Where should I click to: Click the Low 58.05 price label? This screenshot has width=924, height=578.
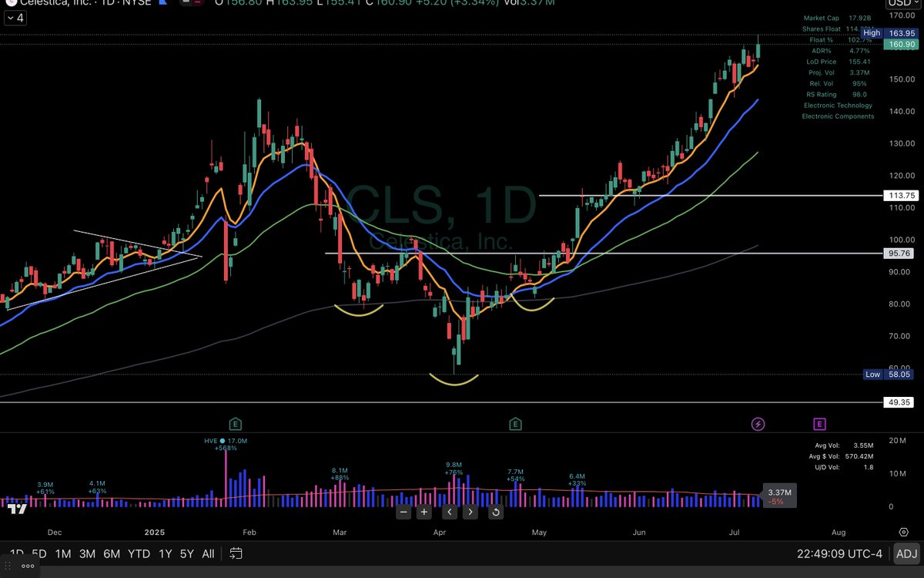(x=889, y=375)
